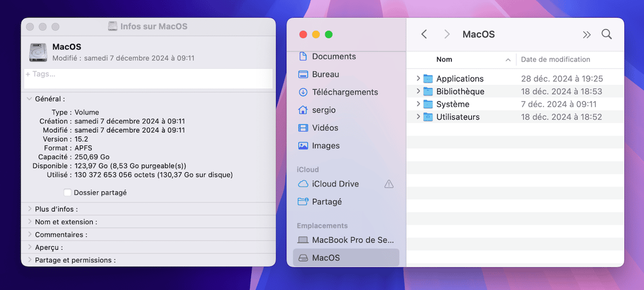Click the Partagé shared folder icon
This screenshot has width=644, height=290.
point(303,201)
